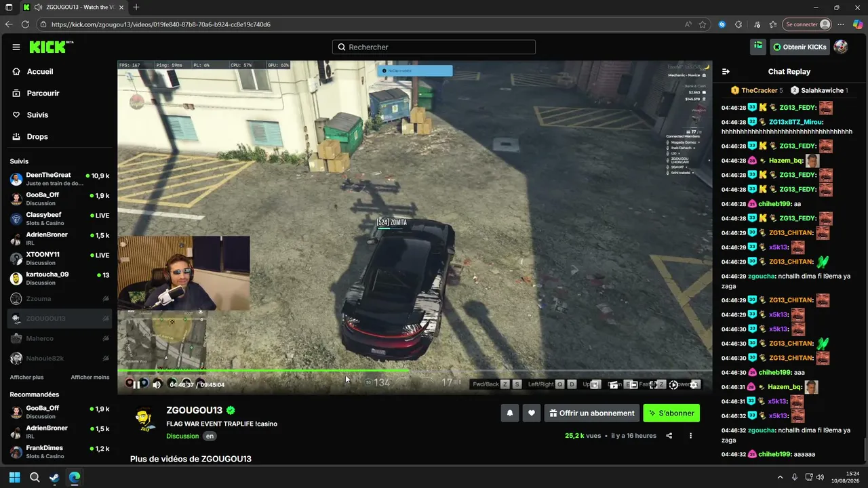This screenshot has height=488, width=868.
Task: Click the Rechercher search field
Action: [434, 47]
